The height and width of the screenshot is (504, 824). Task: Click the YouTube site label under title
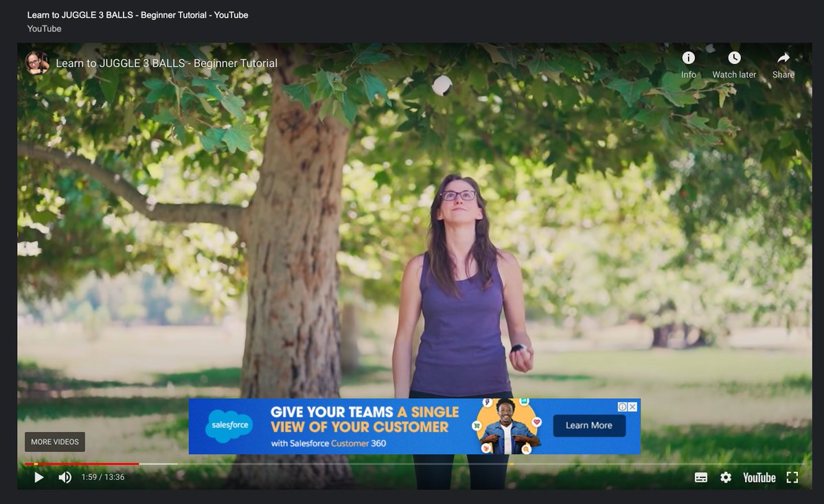click(45, 29)
